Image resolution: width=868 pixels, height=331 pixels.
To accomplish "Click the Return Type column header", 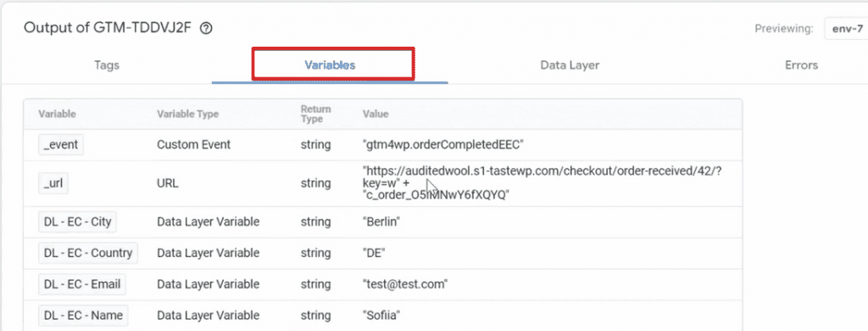I will [315, 115].
